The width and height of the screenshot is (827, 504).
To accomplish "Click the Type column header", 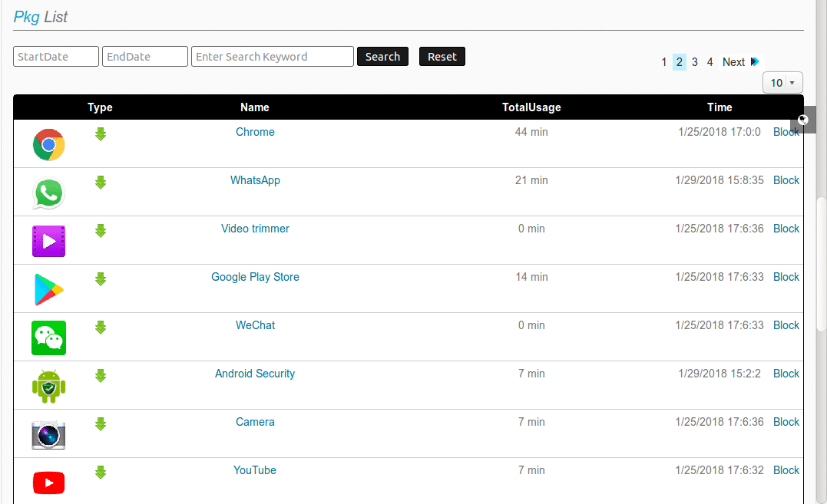I will (x=101, y=107).
